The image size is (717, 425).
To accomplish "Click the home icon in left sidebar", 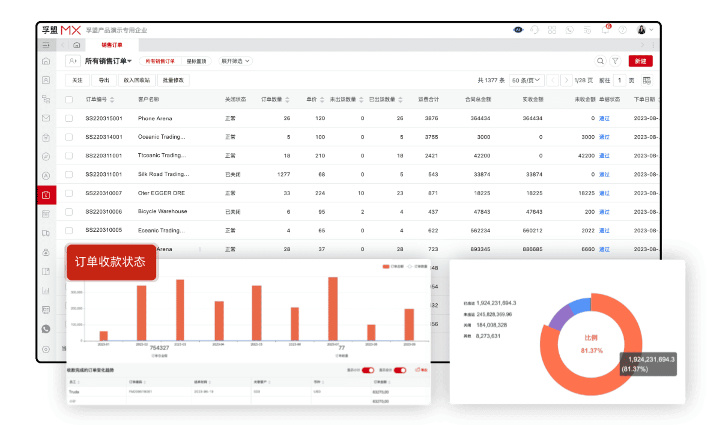I will [x=46, y=62].
